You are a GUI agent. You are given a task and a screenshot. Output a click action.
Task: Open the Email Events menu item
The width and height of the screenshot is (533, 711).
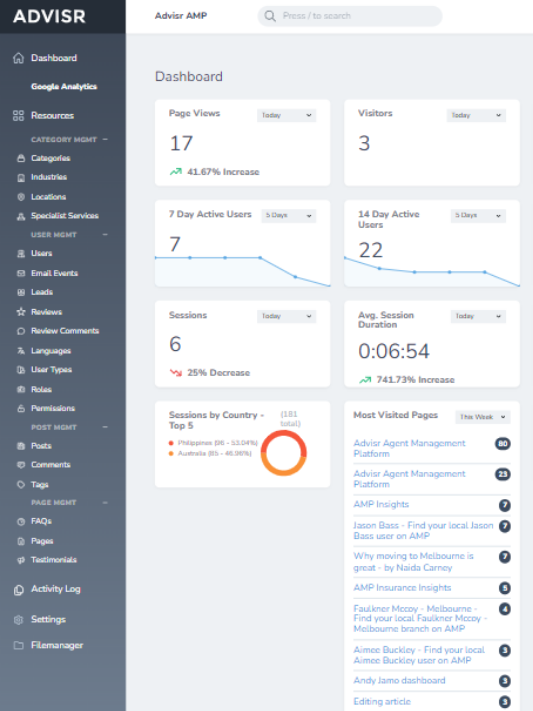[54, 273]
